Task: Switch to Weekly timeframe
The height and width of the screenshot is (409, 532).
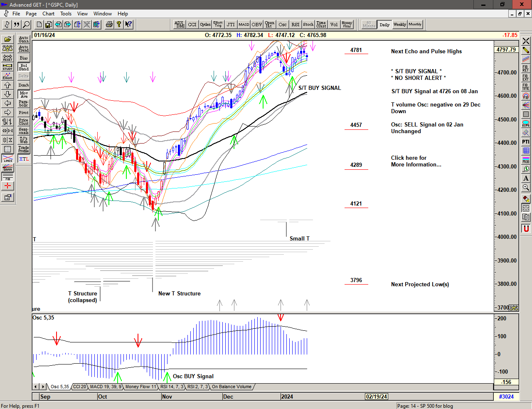Action: [399, 25]
